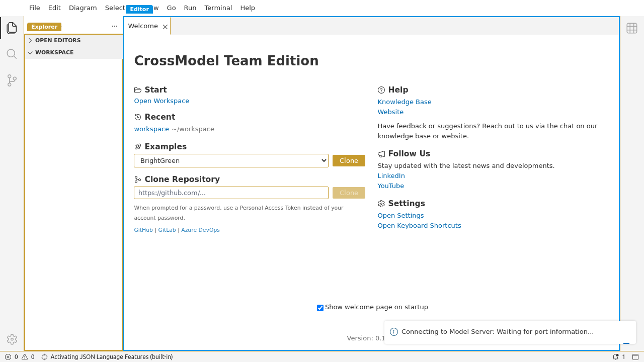
Task: Open the Diagram menu
Action: coord(83,8)
